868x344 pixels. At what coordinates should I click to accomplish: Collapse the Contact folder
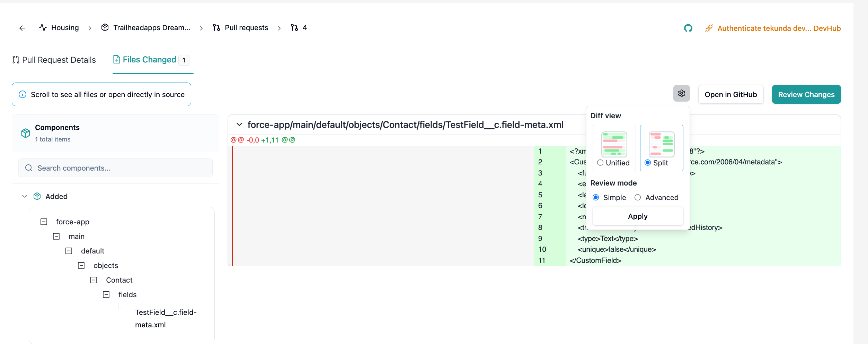click(94, 280)
